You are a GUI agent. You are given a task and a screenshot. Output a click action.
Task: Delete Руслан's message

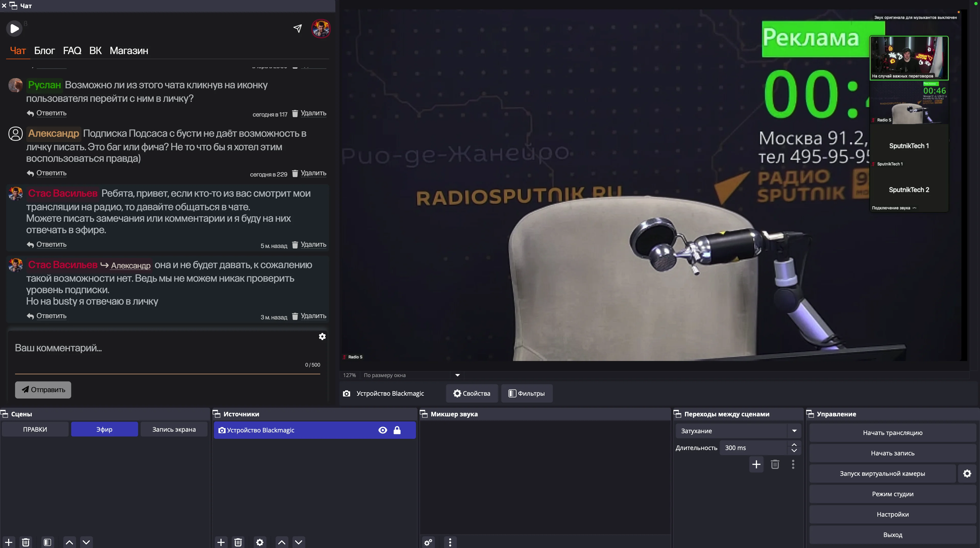pyautogui.click(x=309, y=113)
